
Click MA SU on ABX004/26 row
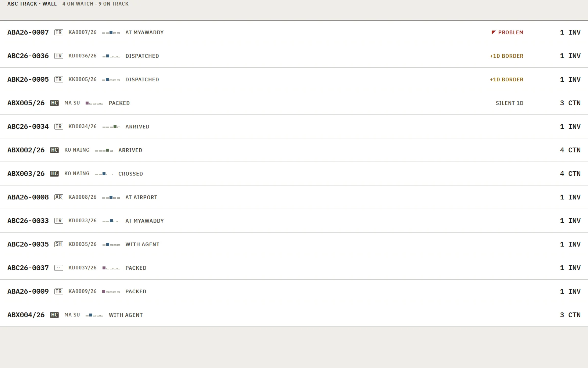click(x=72, y=315)
